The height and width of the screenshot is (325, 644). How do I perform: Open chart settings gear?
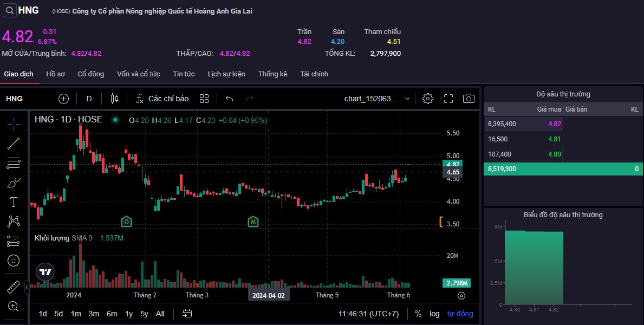tap(428, 99)
